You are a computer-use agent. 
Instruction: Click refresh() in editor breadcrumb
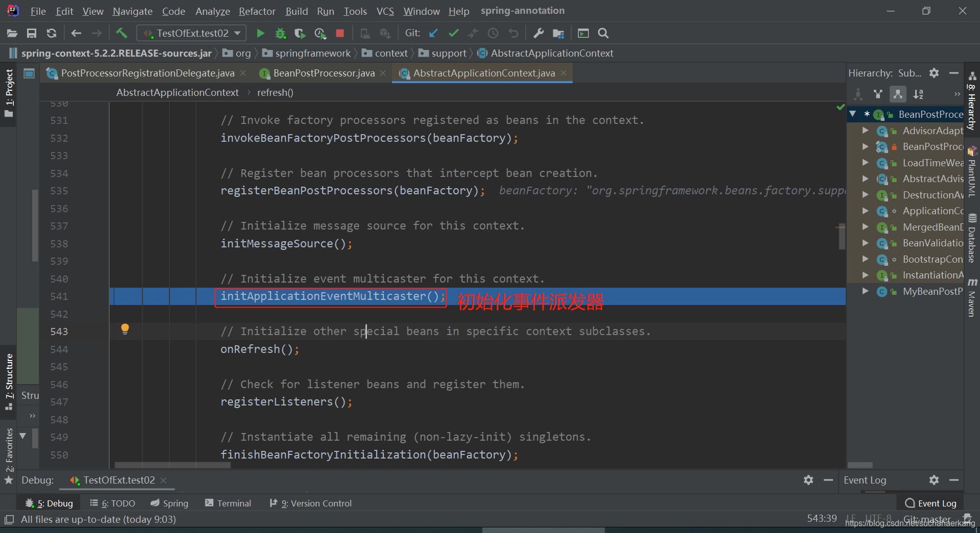tap(275, 92)
